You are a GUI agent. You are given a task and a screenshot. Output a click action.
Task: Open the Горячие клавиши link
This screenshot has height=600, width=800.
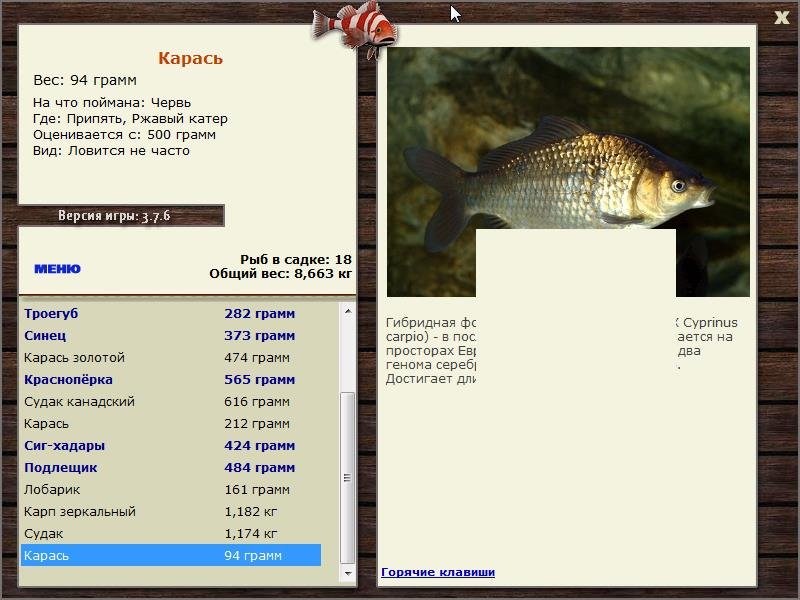coord(438,572)
